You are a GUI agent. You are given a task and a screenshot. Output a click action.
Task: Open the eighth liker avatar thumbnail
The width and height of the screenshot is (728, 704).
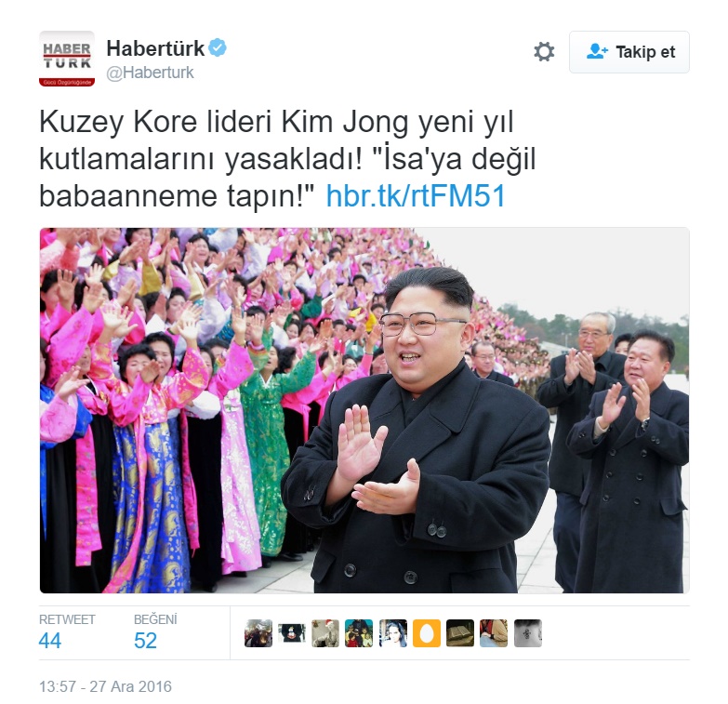point(494,633)
